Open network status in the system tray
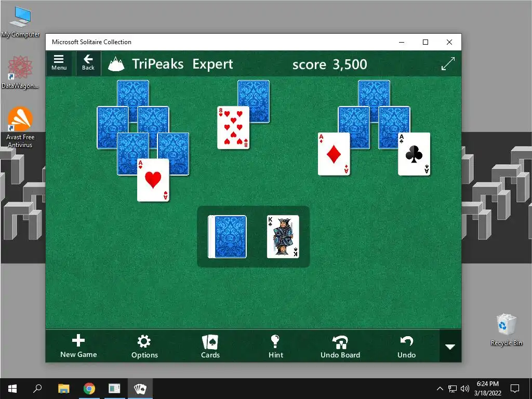Screen dimensions: 532x399 click(x=453, y=389)
